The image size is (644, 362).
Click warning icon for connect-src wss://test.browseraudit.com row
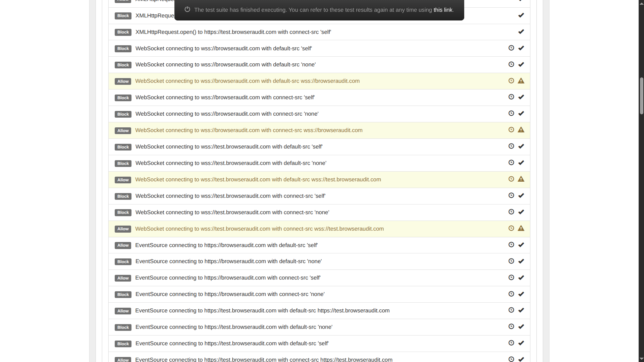click(521, 228)
